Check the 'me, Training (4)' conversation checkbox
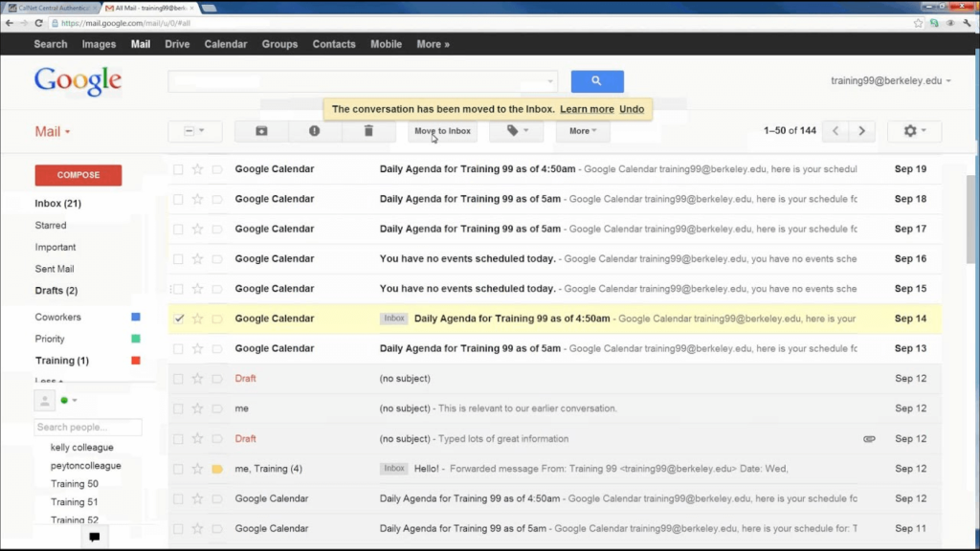This screenshot has height=551, width=980. click(x=178, y=469)
